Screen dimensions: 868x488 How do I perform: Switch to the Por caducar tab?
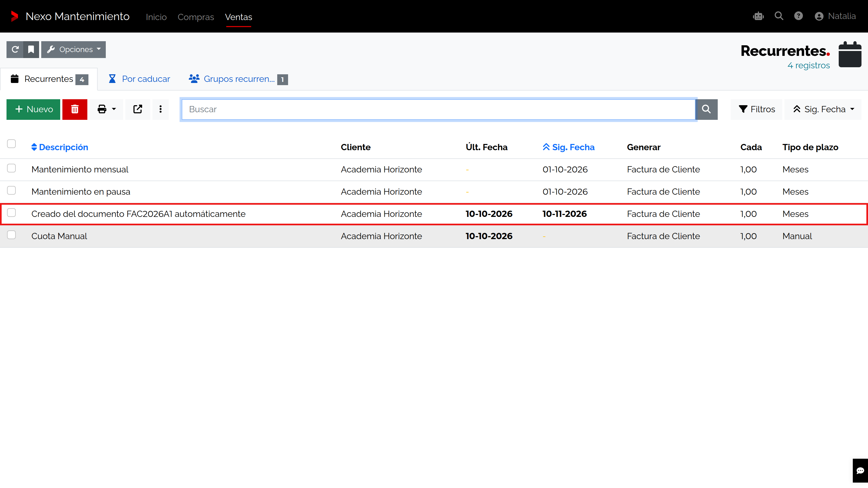click(x=139, y=79)
